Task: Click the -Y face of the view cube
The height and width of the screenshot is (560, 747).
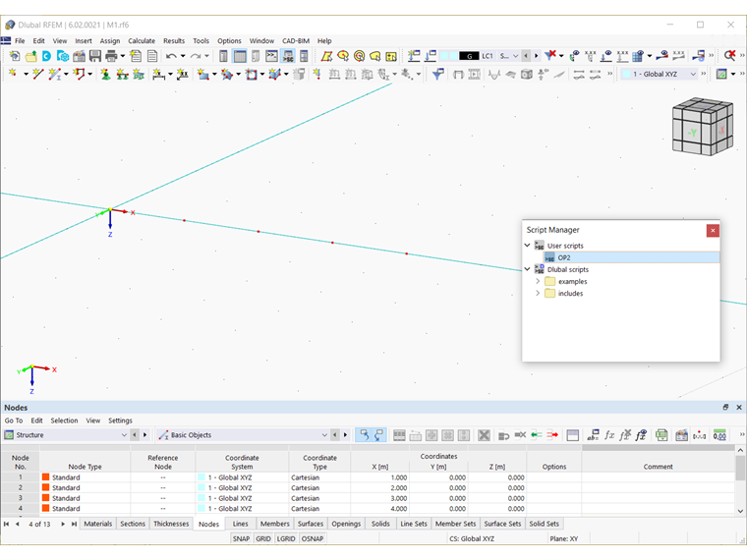Action: [x=691, y=133]
